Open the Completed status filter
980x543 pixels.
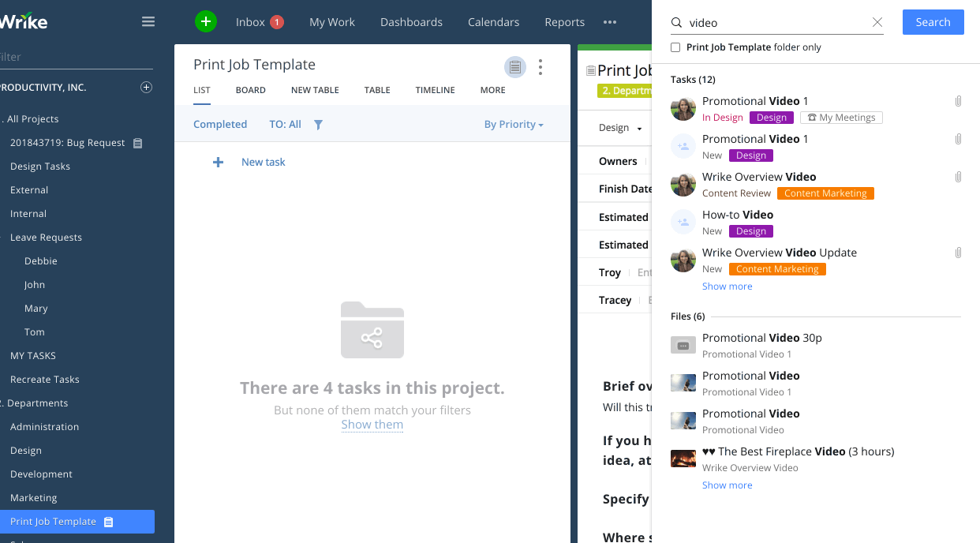[x=220, y=125]
